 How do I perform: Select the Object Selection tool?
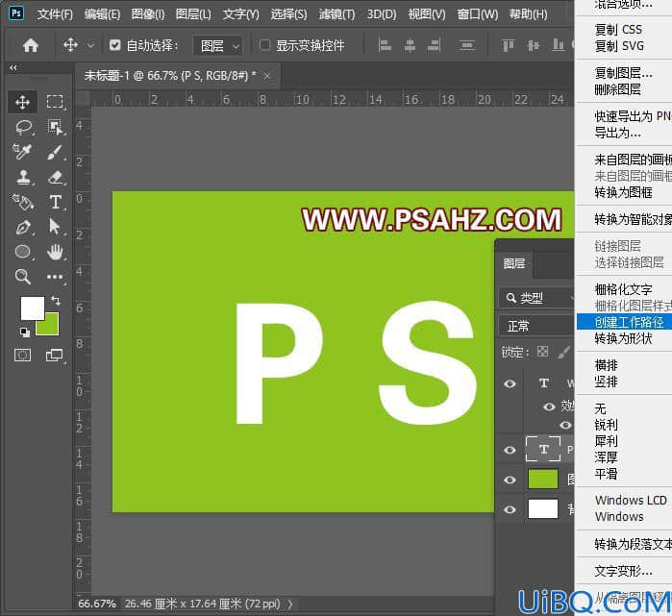coord(56,127)
